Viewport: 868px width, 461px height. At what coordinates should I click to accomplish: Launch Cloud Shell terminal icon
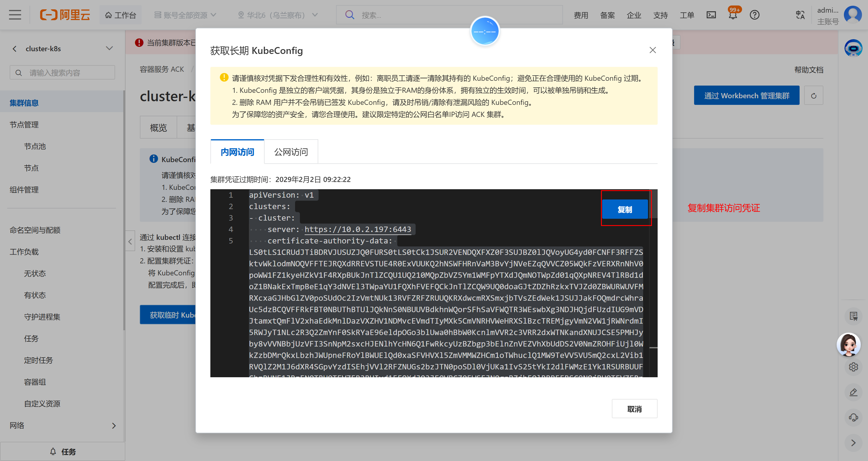pyautogui.click(x=711, y=15)
